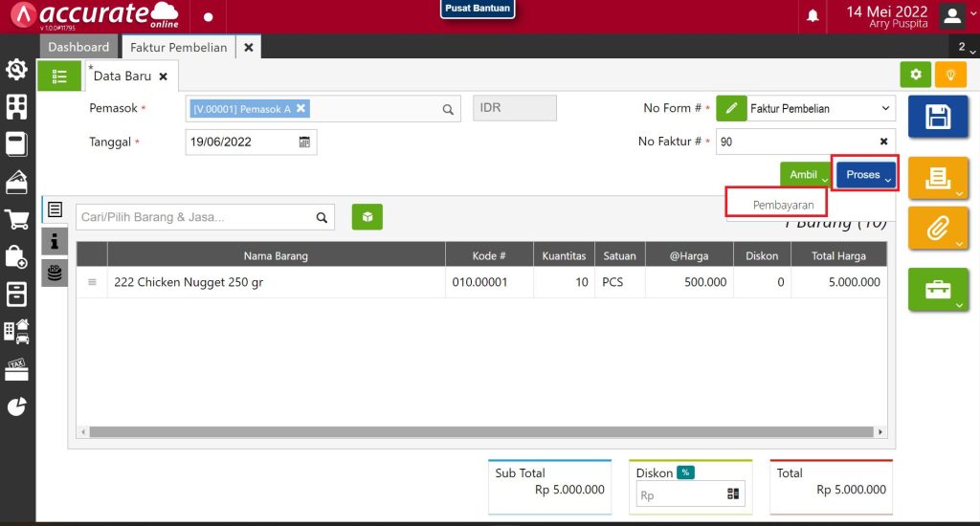Click the green box item icon
Image resolution: width=980 pixels, height=526 pixels.
point(367,217)
